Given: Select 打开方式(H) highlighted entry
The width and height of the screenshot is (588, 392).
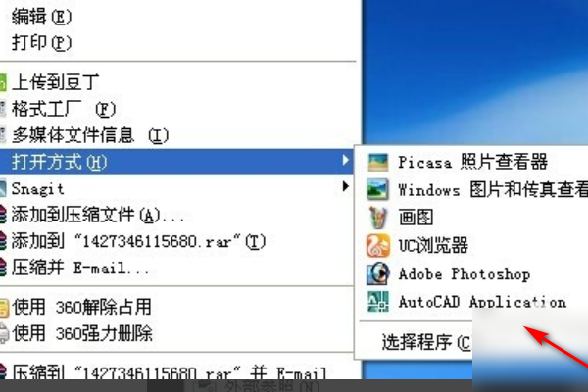Looking at the screenshot, I should coord(177,162).
